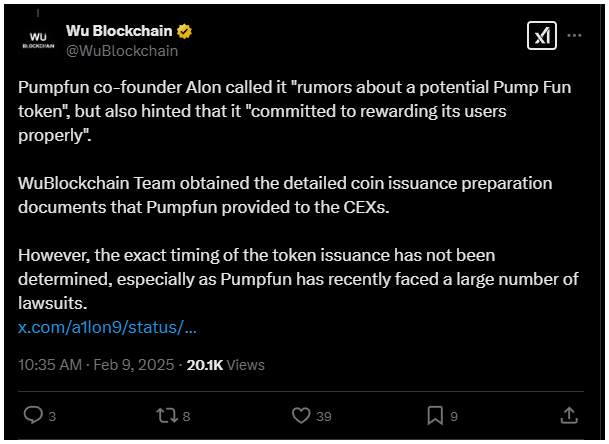
Task: Click the Feb 9, 2025 date
Action: [134, 365]
